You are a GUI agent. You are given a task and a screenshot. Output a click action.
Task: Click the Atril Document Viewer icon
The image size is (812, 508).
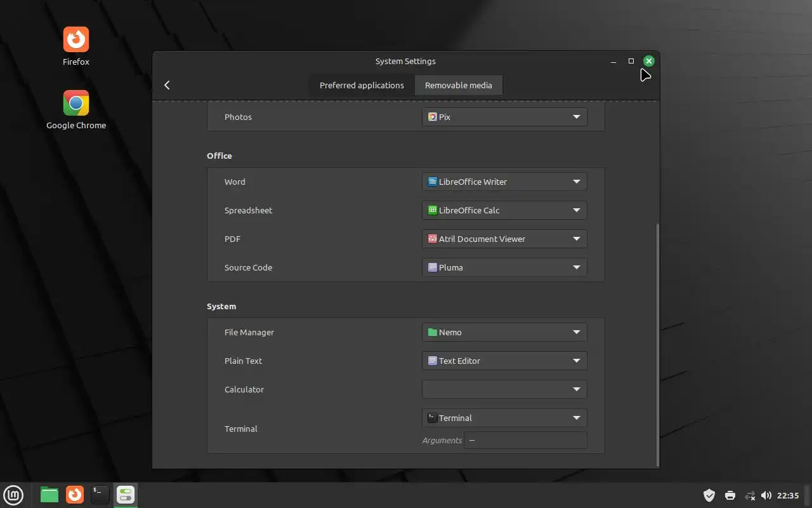pyautogui.click(x=433, y=239)
